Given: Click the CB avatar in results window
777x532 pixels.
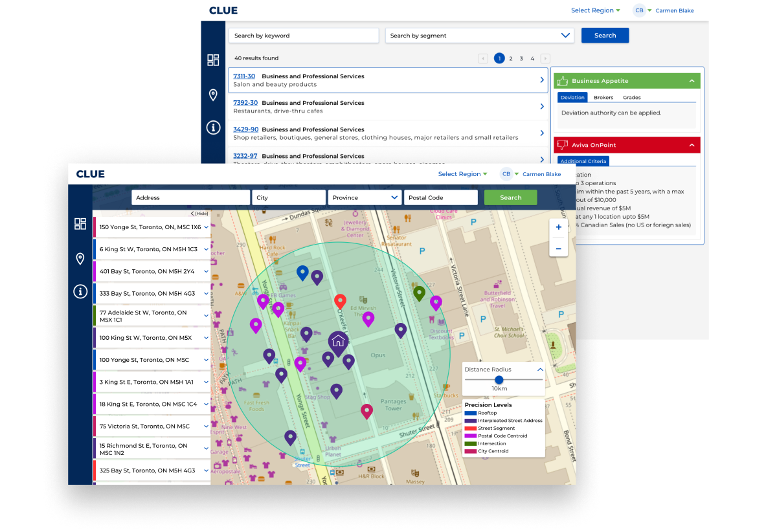Looking at the screenshot, I should [x=639, y=10].
